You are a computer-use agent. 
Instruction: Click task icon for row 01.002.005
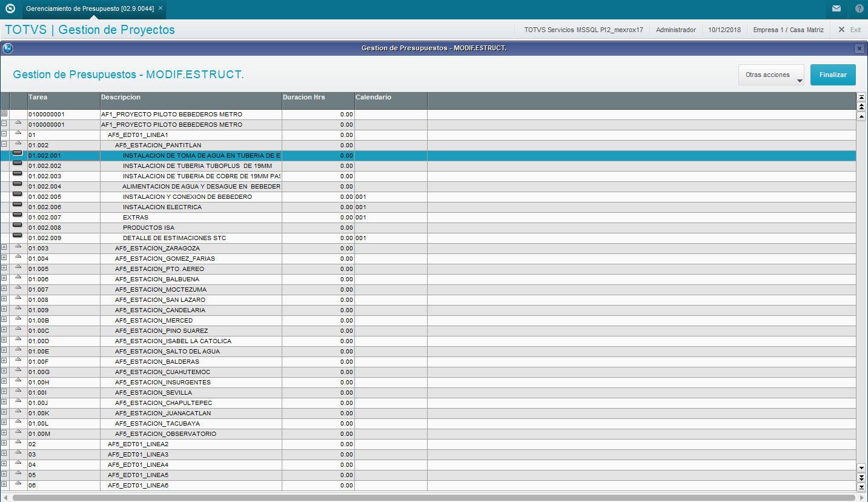[x=18, y=193]
